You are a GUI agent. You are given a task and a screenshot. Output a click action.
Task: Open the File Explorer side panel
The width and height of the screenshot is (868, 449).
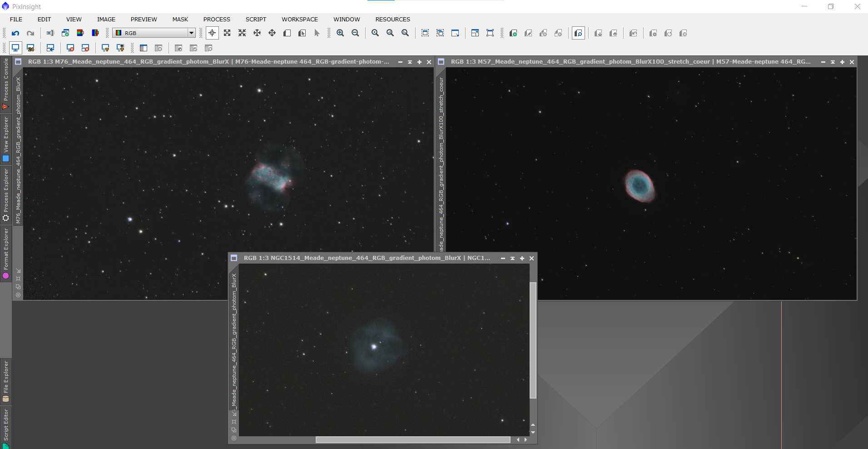point(5,381)
